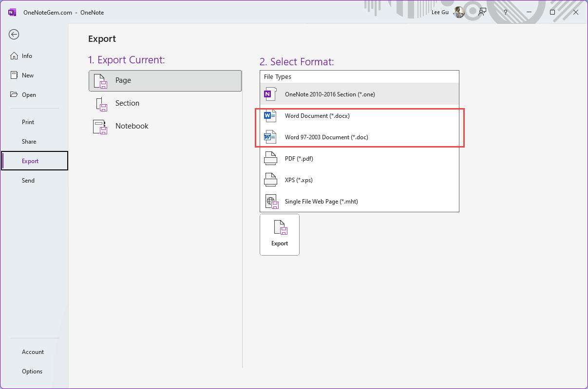Screen dimensions: 588x389
Task: Open the New tab
Action: click(34, 75)
